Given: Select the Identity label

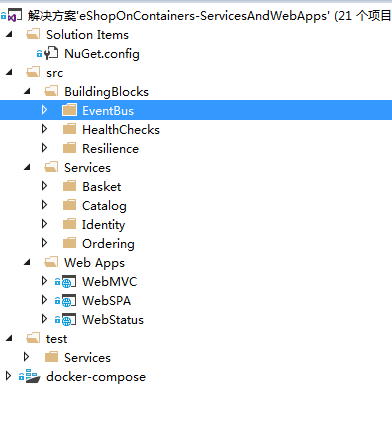Looking at the screenshot, I should (x=104, y=225).
